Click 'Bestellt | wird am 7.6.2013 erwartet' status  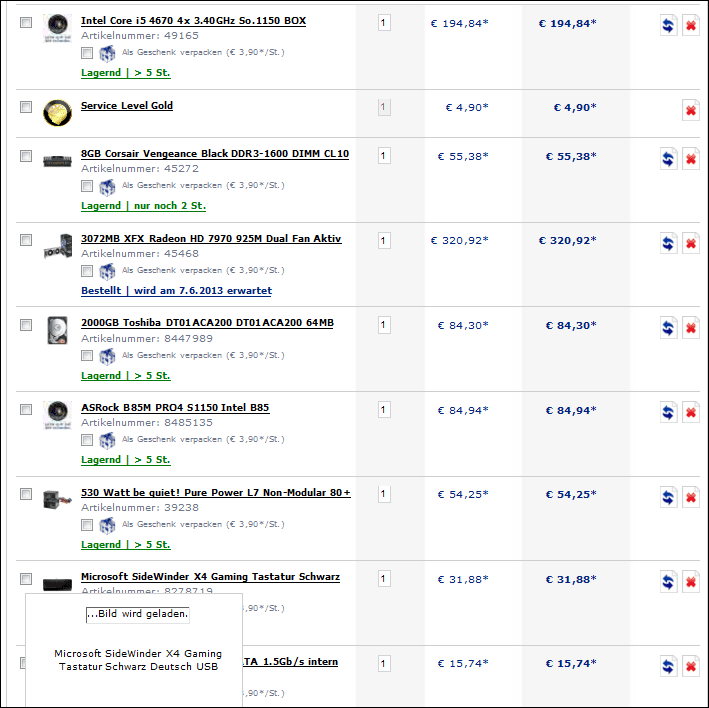click(x=176, y=291)
